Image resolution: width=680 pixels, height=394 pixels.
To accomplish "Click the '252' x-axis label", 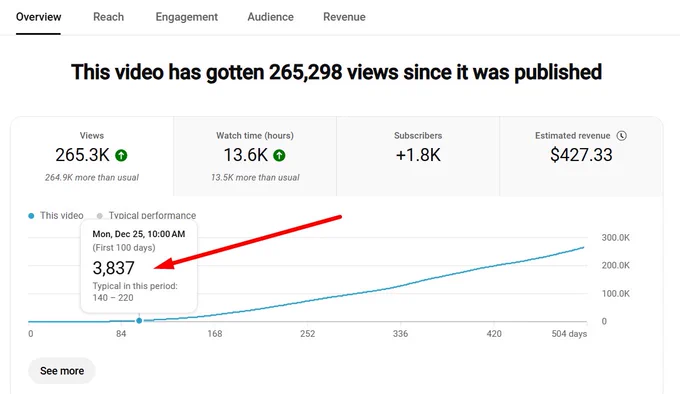I will pyautogui.click(x=307, y=334).
